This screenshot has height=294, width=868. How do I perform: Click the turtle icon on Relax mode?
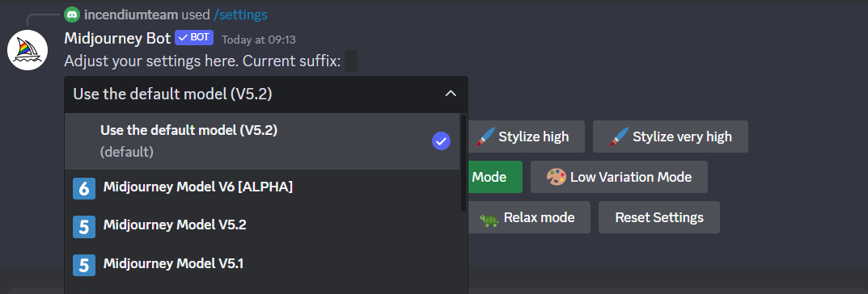(x=489, y=218)
